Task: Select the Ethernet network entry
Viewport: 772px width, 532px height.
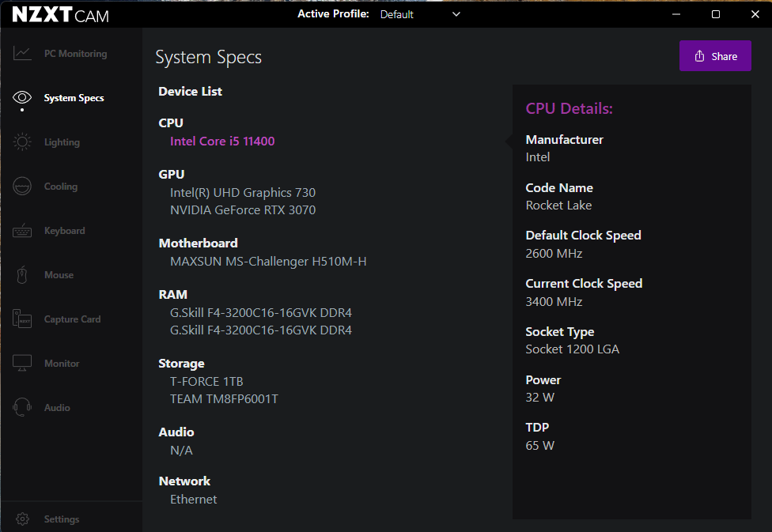Action: point(194,500)
